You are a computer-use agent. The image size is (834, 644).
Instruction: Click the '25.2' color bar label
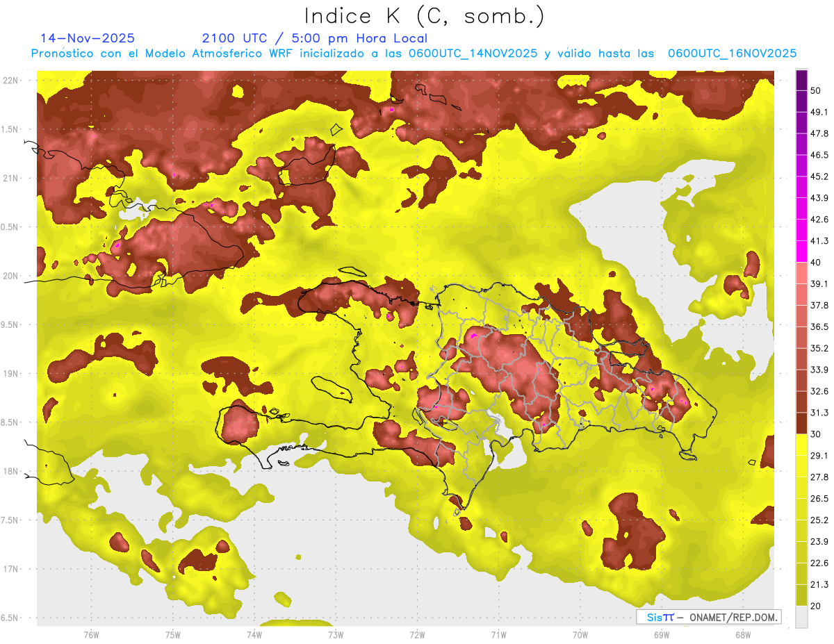[819, 520]
